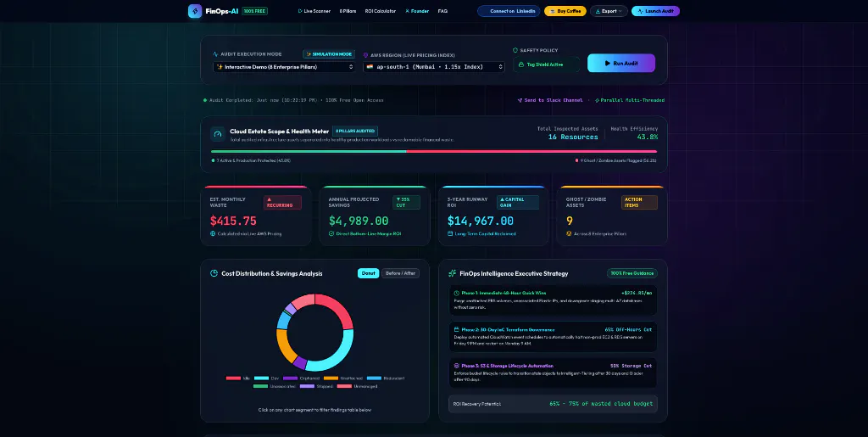Toggle the Redundant legend entry
868x437 pixels.
coord(386,378)
